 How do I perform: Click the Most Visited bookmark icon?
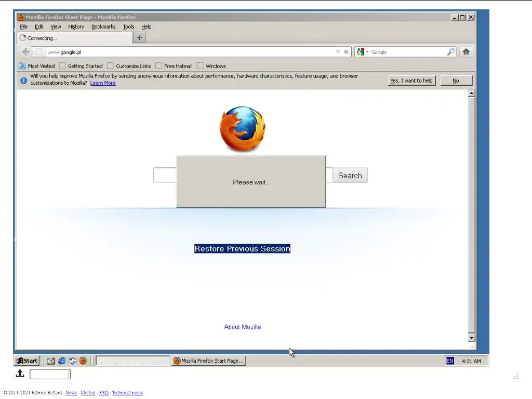(22, 66)
